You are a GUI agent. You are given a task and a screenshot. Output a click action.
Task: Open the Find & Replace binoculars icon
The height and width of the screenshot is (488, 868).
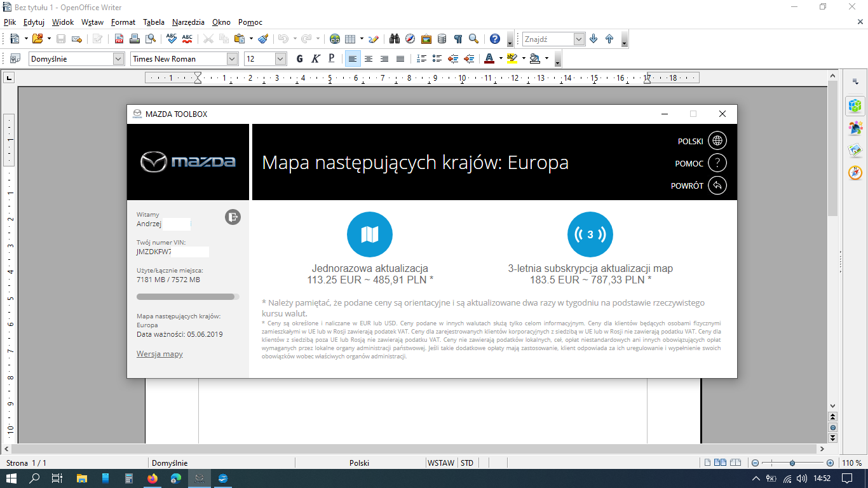click(395, 39)
